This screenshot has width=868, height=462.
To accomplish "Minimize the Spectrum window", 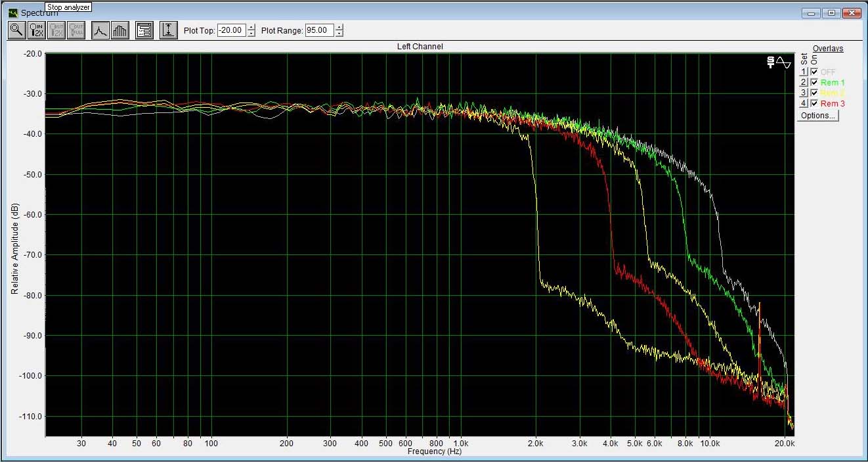I will click(812, 12).
